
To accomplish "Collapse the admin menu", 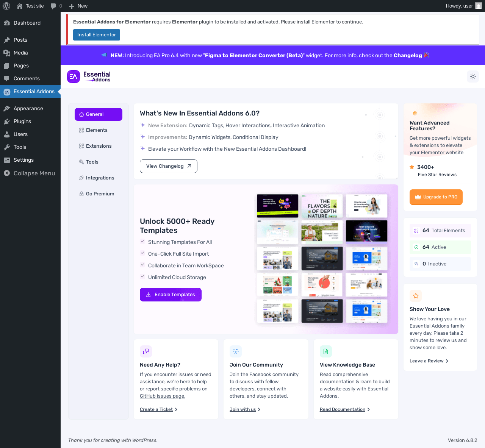I will click(30, 173).
